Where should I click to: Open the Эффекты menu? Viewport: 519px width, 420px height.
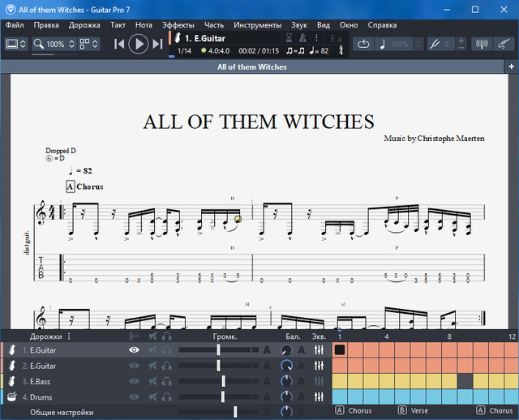[x=178, y=25]
